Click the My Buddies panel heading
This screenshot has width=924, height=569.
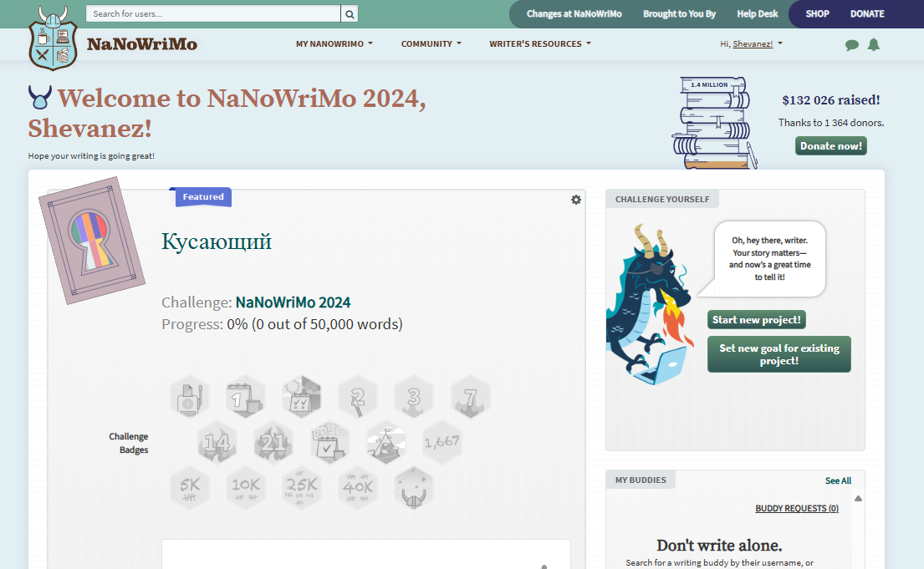point(641,480)
